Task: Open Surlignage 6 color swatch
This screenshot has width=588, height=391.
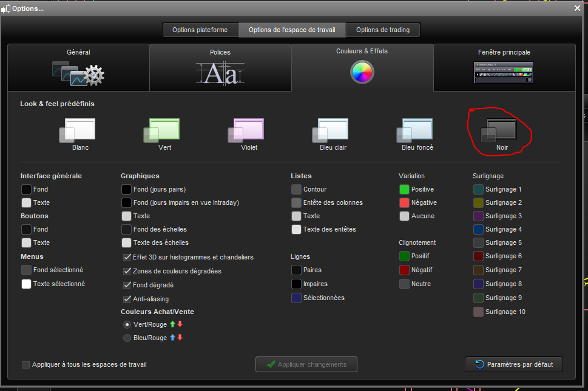Action: pos(478,256)
